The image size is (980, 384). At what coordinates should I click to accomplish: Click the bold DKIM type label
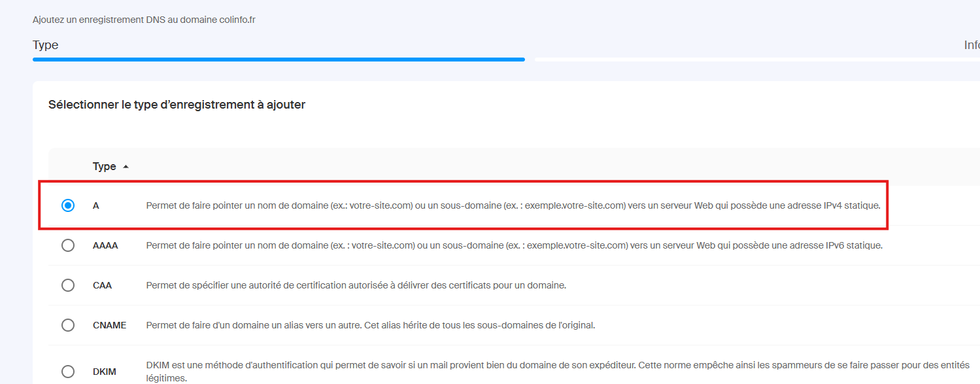[x=104, y=372]
